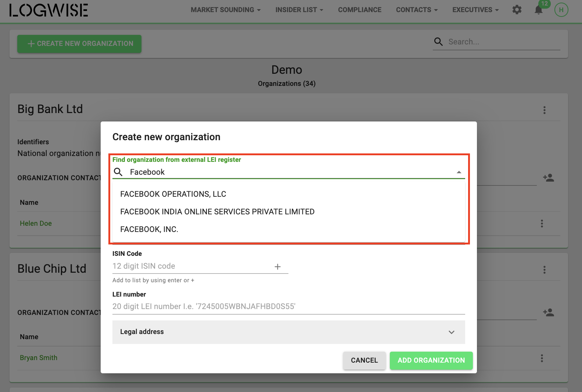Open the H user avatar menu
Viewport: 582px width, 392px height.
[561, 10]
